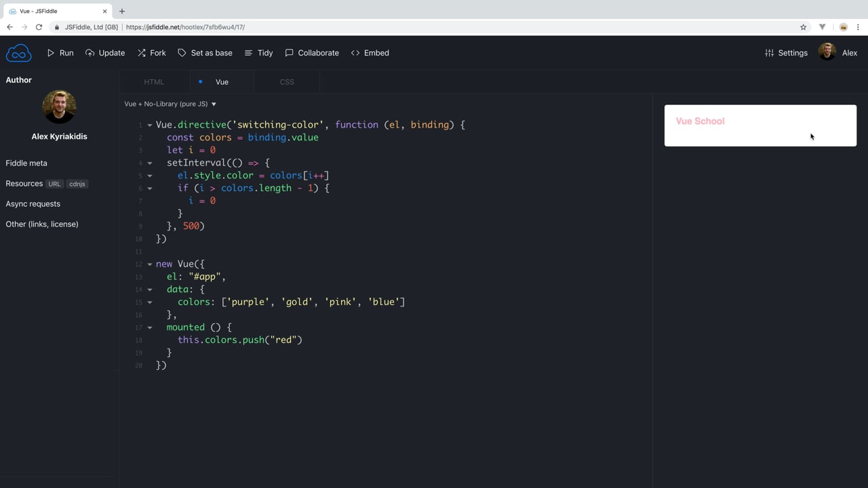Run the fiddle code

click(60, 53)
